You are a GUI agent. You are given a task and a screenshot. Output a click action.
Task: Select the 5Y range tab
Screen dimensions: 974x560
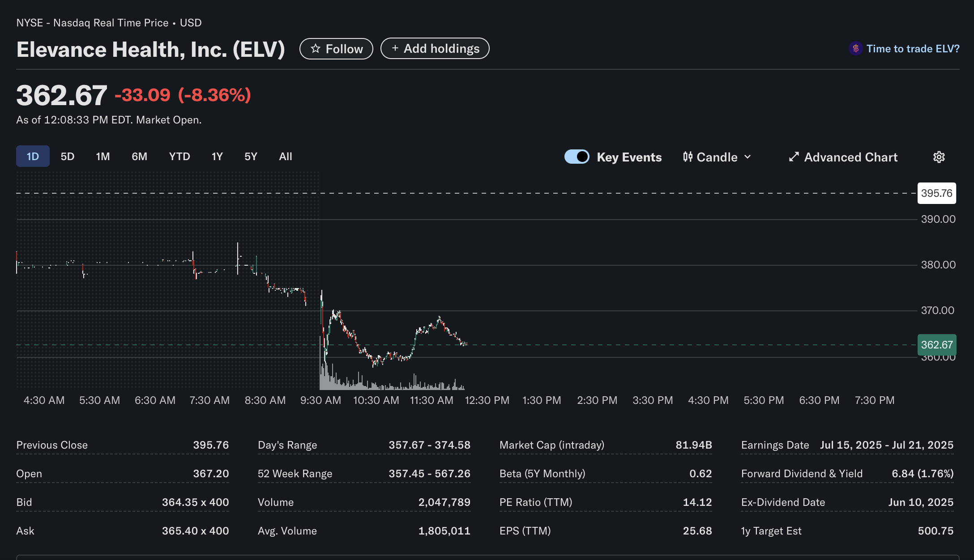[251, 157]
